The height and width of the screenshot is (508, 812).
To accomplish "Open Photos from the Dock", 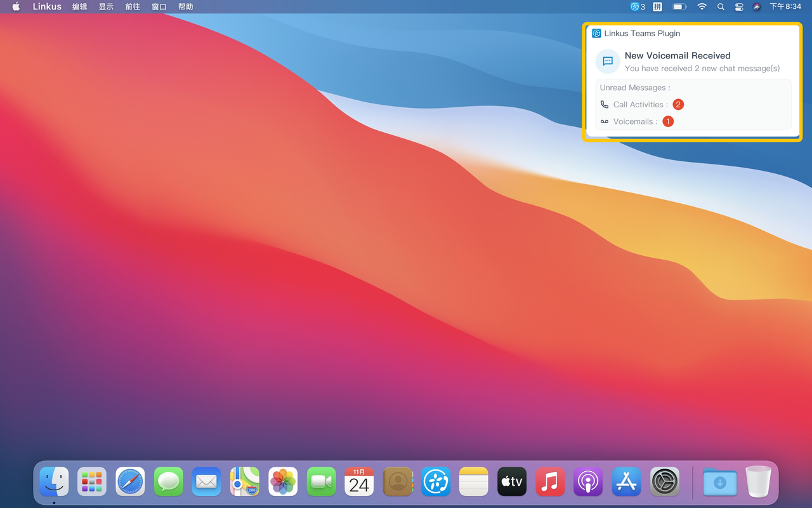I will click(283, 482).
